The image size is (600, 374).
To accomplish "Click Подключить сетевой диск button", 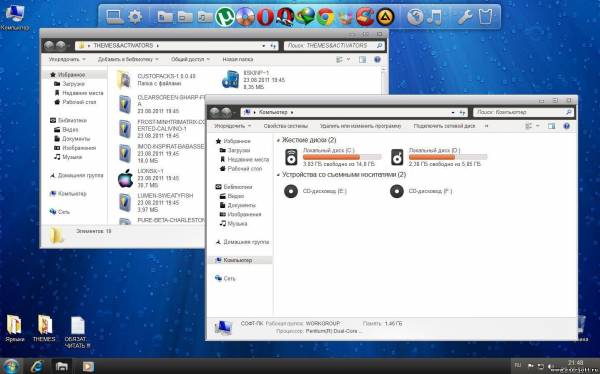I will [x=444, y=126].
